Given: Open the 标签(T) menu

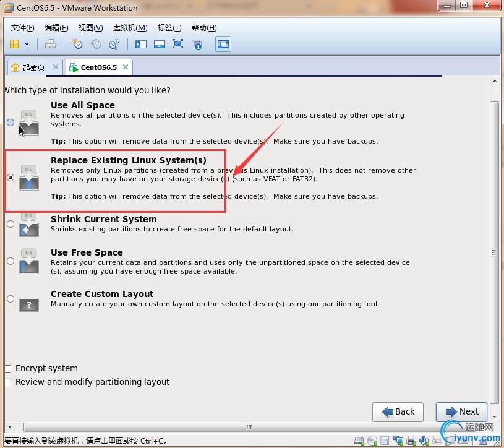Looking at the screenshot, I should pos(169,28).
